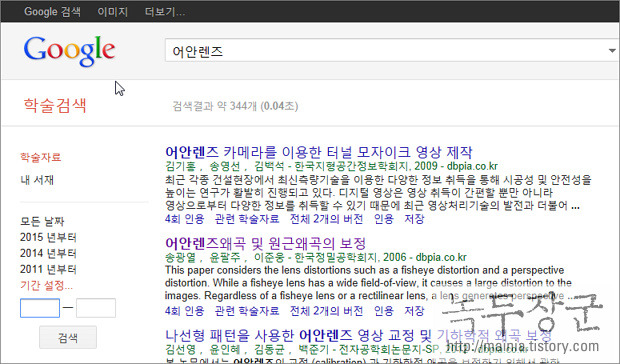
Task: Click 인용 link under the tunnel mosaic result
Action: (384, 219)
